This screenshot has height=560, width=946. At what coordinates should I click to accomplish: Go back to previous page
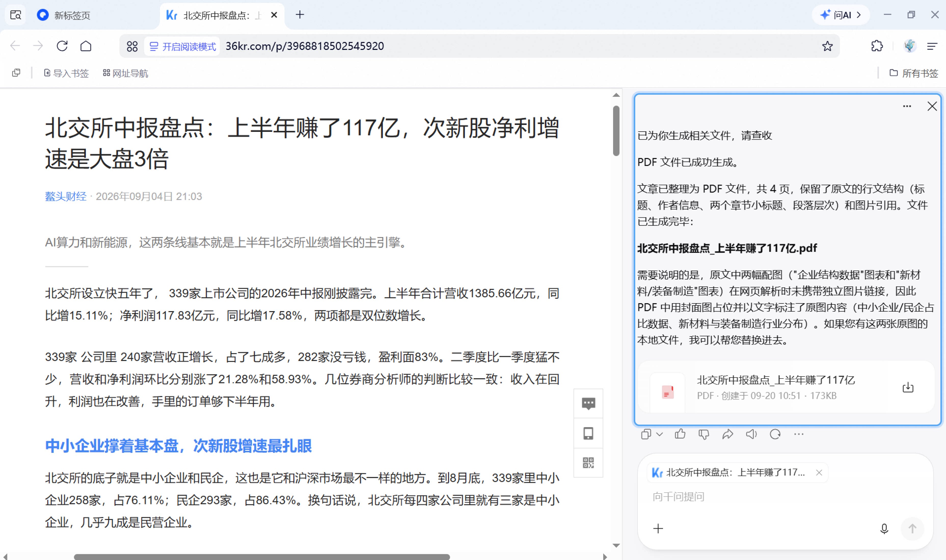click(x=15, y=46)
